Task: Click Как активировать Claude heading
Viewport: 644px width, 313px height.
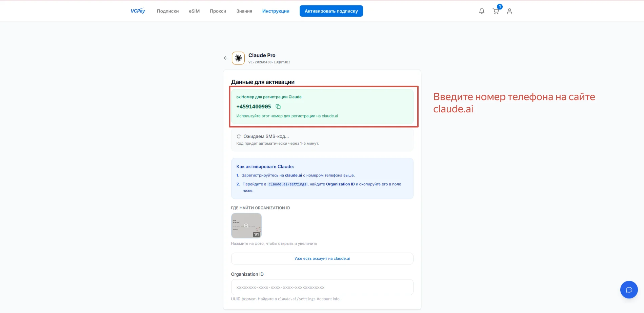Action: [x=265, y=167]
